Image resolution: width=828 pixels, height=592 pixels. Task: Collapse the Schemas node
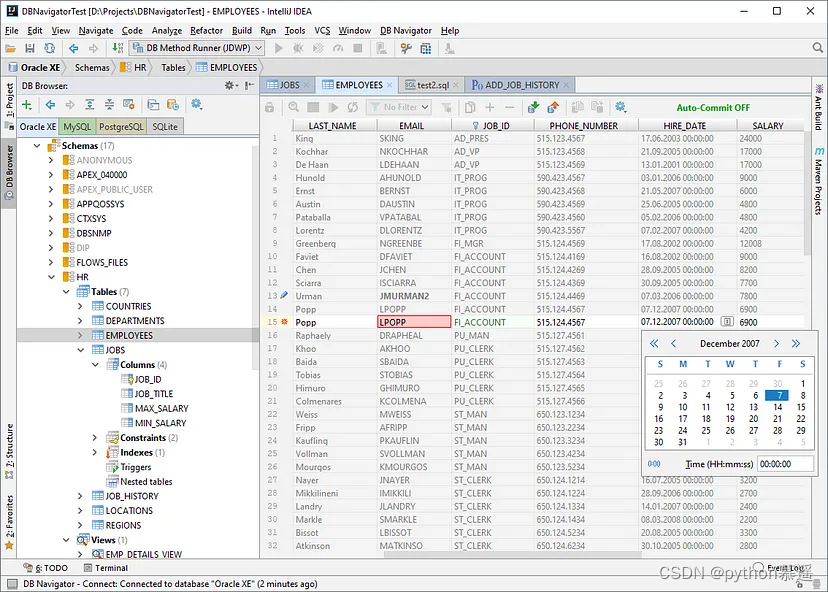pos(37,146)
